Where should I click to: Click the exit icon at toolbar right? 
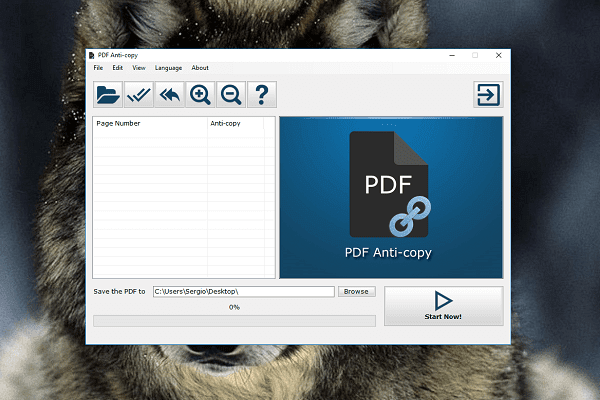click(488, 95)
